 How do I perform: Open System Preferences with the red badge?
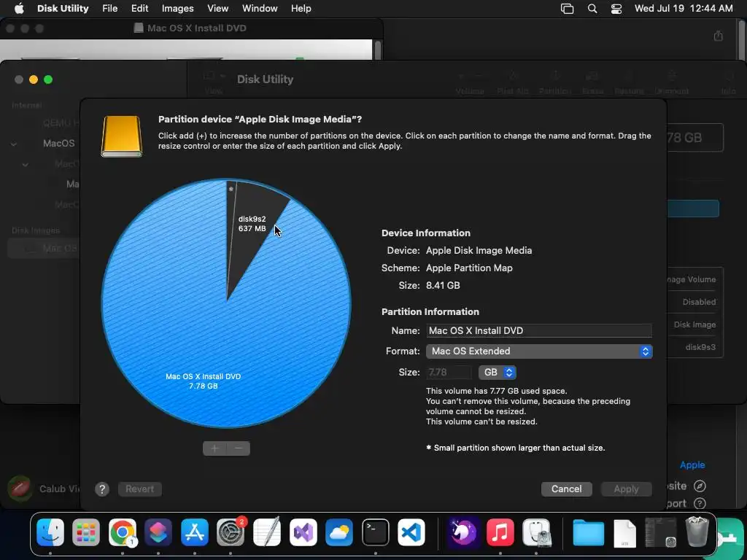coord(231,532)
